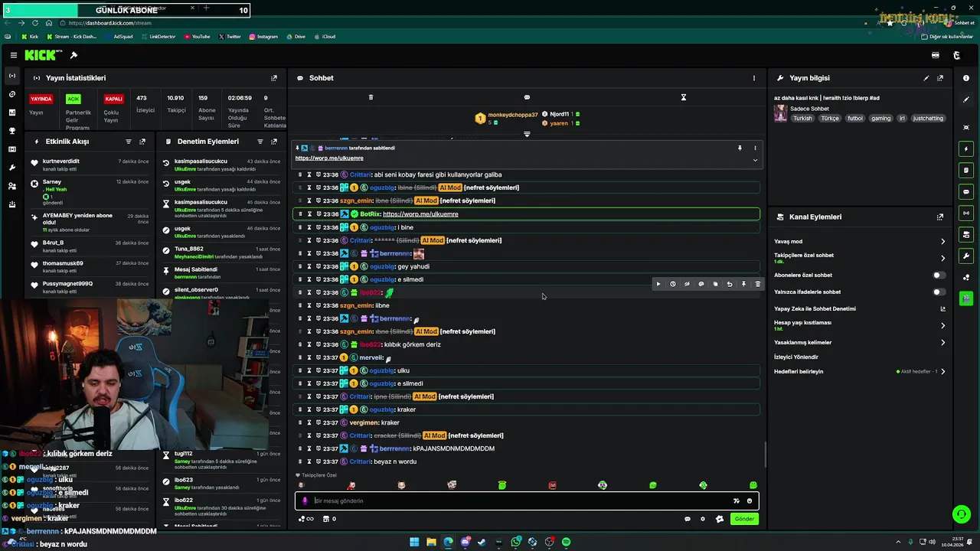The height and width of the screenshot is (551, 980).
Task: Click the undo arrow in message hover toolbar
Action: pos(730,284)
